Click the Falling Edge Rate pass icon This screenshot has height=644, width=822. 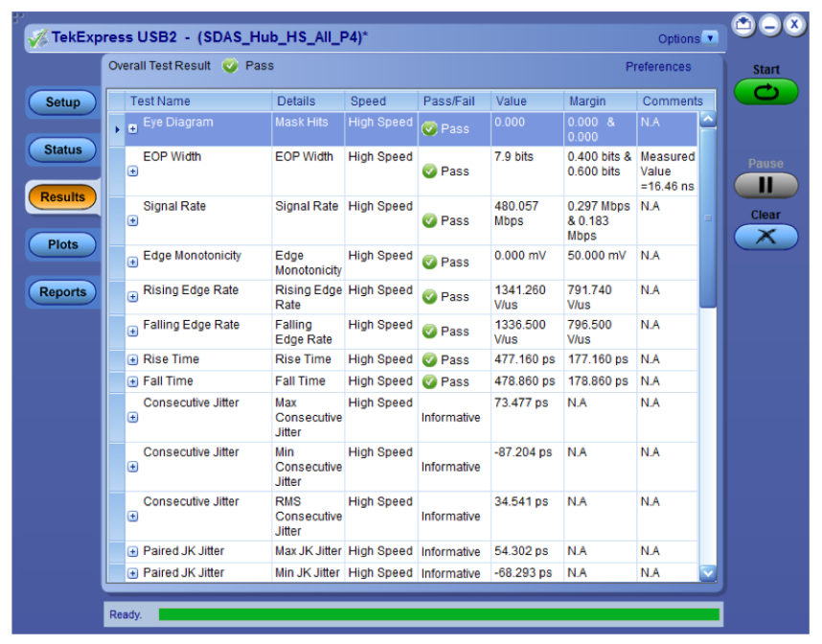tap(429, 332)
